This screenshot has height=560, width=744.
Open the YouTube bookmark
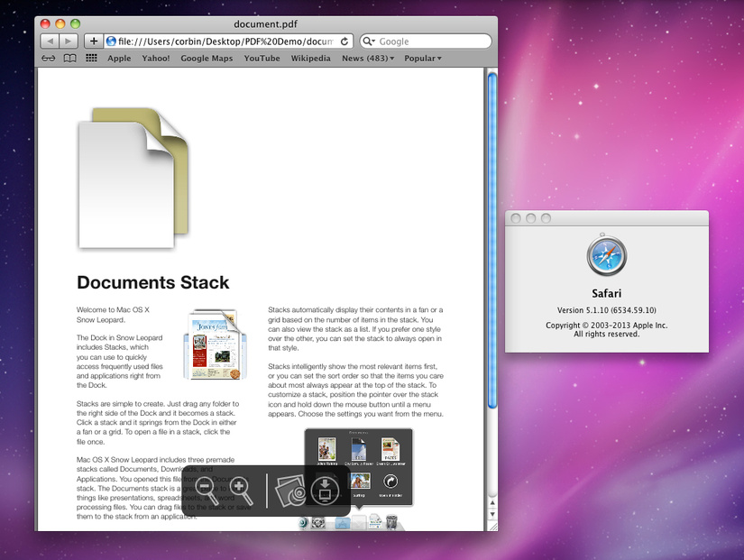pos(262,58)
